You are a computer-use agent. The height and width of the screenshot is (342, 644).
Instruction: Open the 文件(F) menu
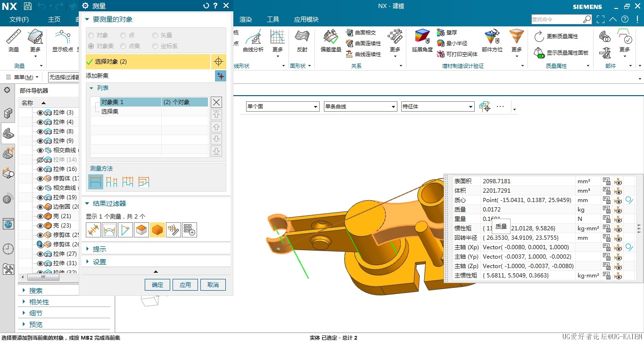click(x=19, y=19)
